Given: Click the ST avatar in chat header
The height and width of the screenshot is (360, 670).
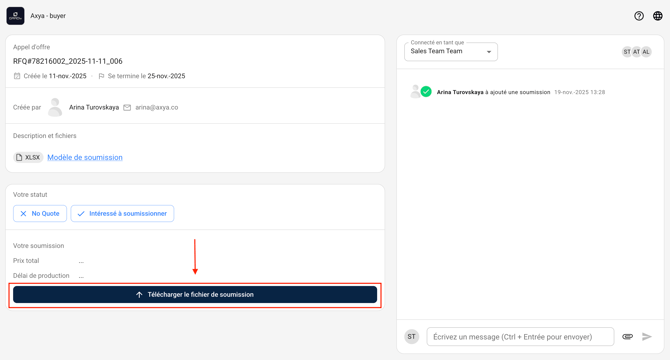Looking at the screenshot, I should pos(626,52).
